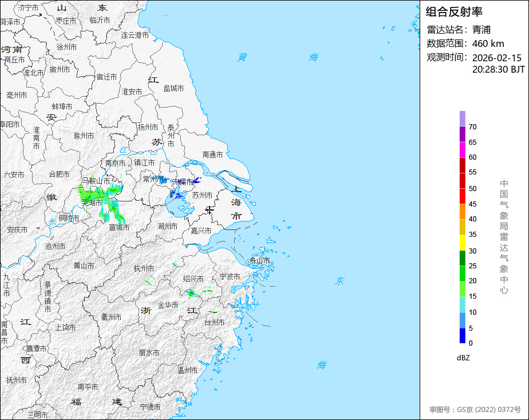Pick the magenta swatch between 60 and 65
The height and width of the screenshot is (420, 529).
point(462,150)
